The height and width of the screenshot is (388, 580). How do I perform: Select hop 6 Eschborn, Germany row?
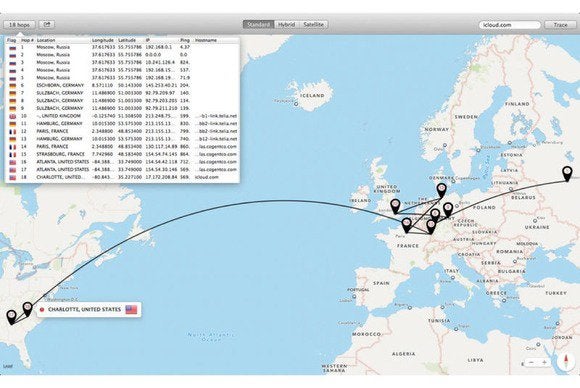[122, 85]
